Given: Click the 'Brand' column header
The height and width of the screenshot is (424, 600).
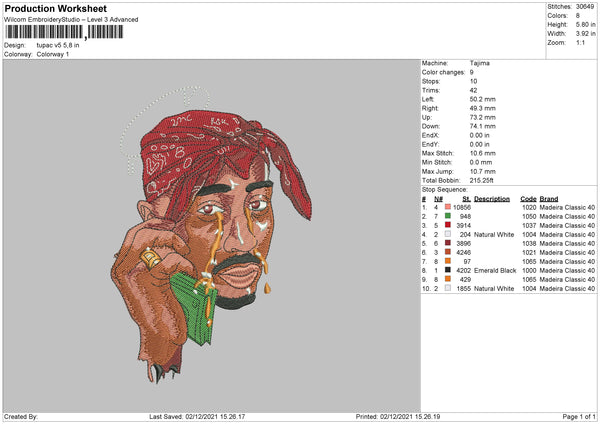Looking at the screenshot, I should pos(549,199).
